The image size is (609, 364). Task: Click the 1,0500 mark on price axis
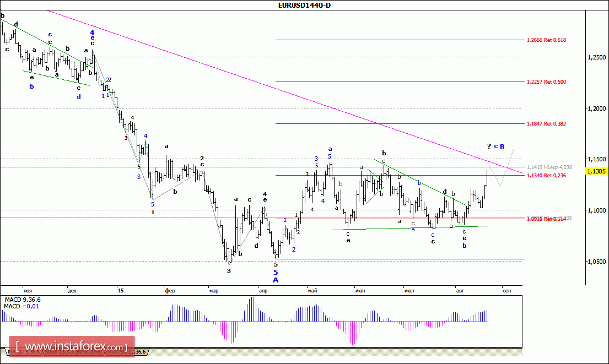click(597, 262)
